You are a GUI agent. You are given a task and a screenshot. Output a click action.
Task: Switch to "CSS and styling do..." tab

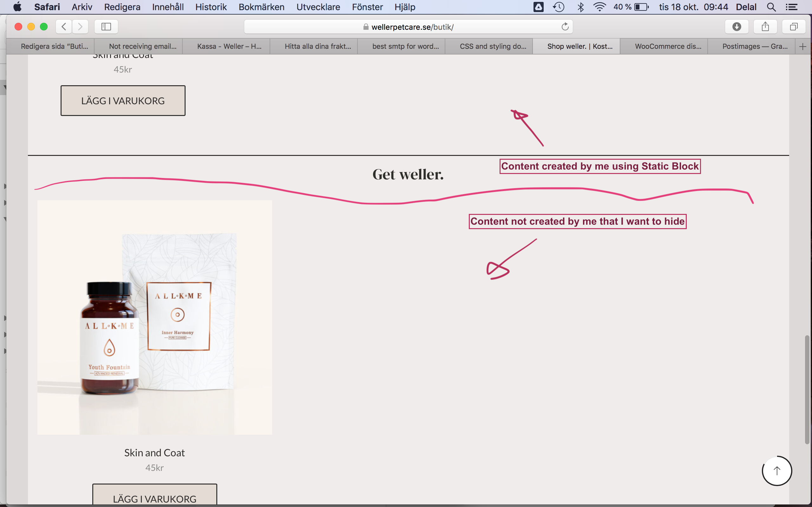coord(493,46)
